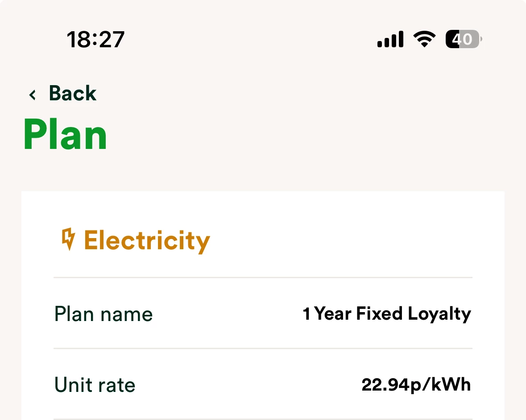Tap the divider line under Electricity heading
This screenshot has height=420, width=526.
pos(263,277)
